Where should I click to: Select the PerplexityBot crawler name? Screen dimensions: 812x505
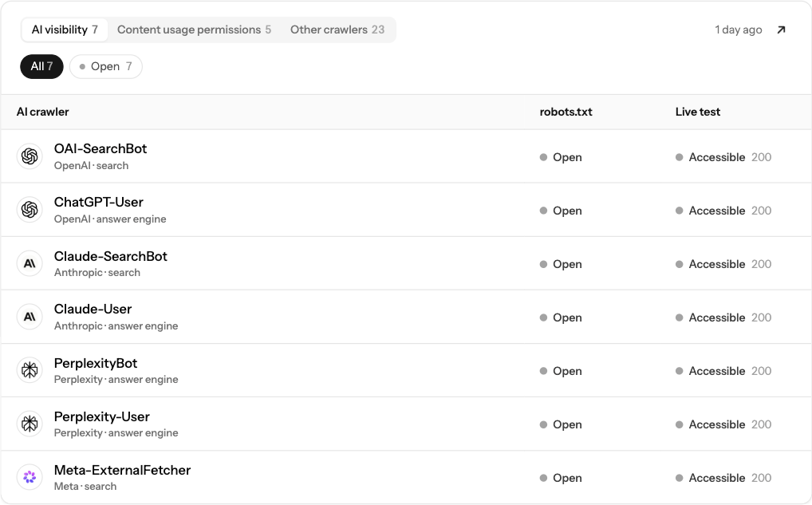click(x=95, y=364)
